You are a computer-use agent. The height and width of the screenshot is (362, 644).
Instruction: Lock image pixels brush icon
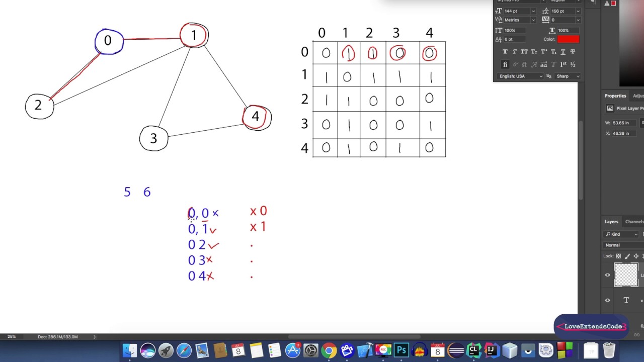click(627, 256)
